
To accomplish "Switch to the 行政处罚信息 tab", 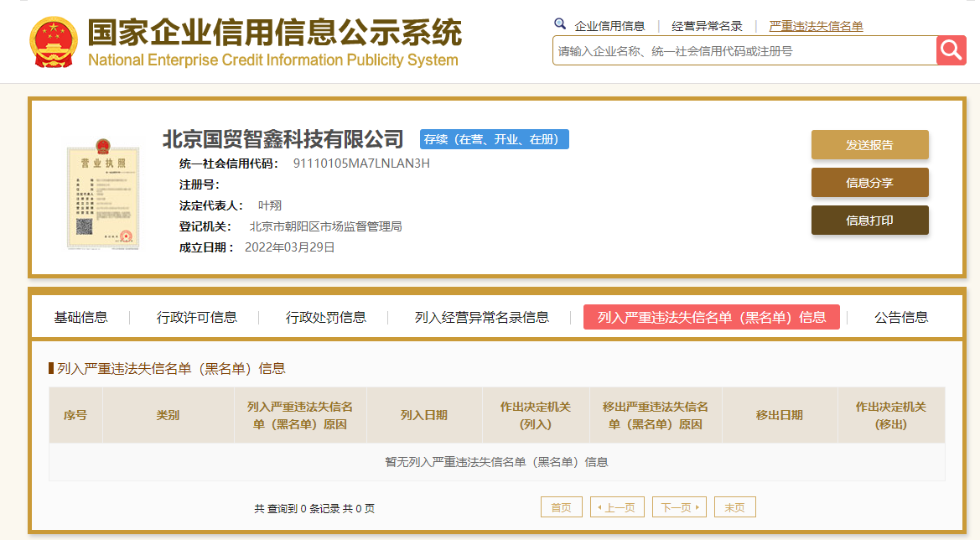I will [325, 318].
